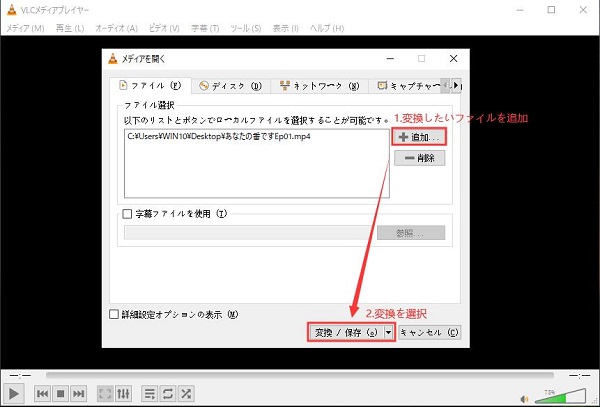This screenshot has height=407, width=600.
Task: Minimize the VLC main window
Action: pos(520,10)
